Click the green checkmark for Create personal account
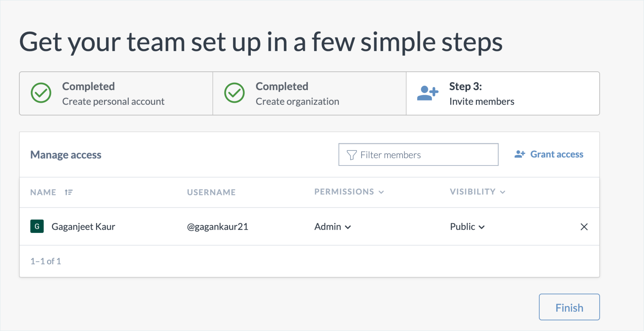644x331 pixels. point(41,93)
